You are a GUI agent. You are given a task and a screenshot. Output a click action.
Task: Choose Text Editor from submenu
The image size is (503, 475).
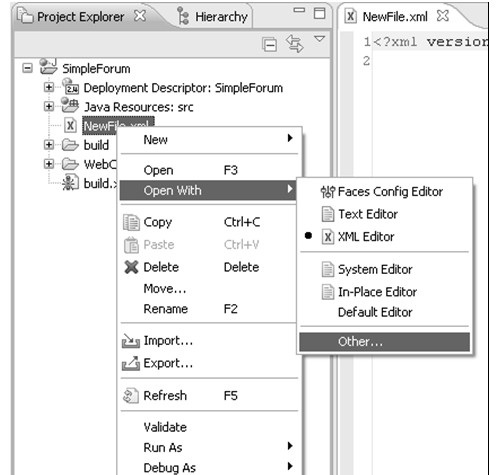click(368, 214)
